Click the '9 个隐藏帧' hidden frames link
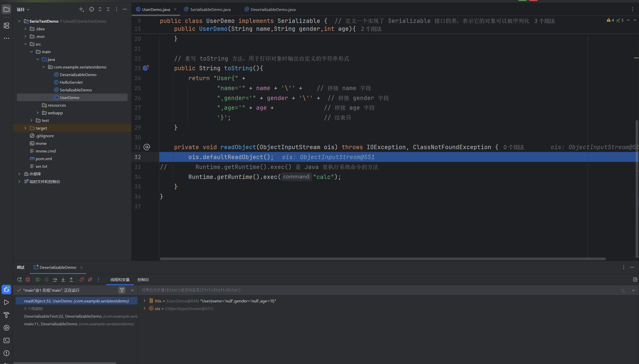This screenshot has height=364, width=639. point(33,309)
